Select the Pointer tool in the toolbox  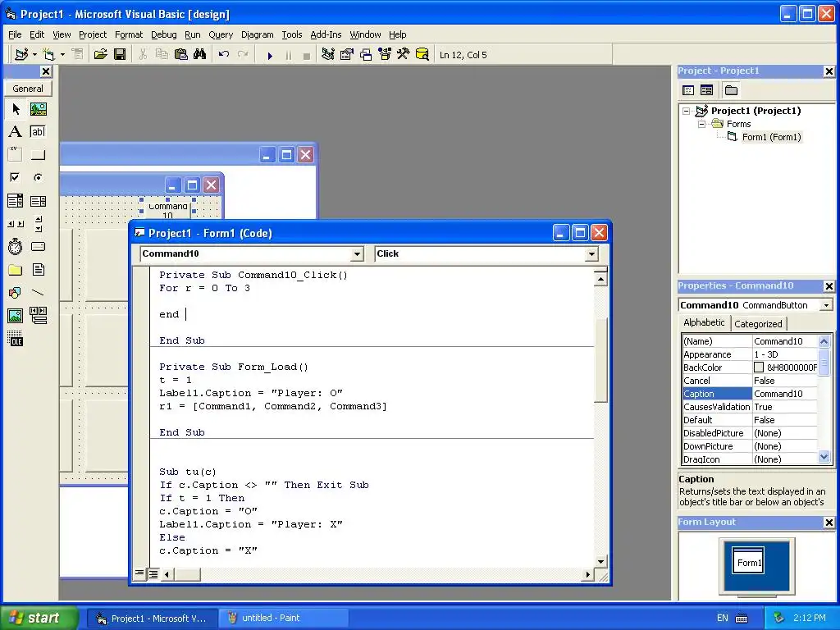pyautogui.click(x=16, y=109)
